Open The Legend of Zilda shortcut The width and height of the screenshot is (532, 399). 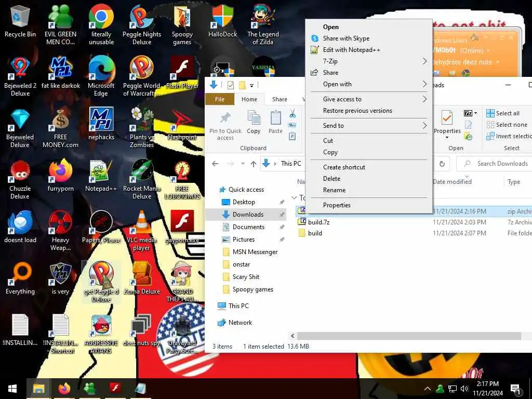pos(263,24)
